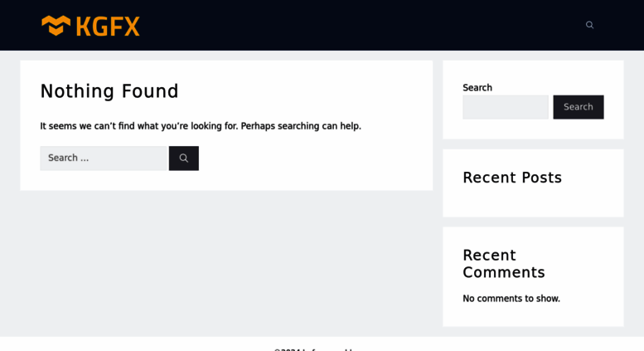Click the "No comments to show." text
Image resolution: width=644 pixels, height=351 pixels.
511,299
